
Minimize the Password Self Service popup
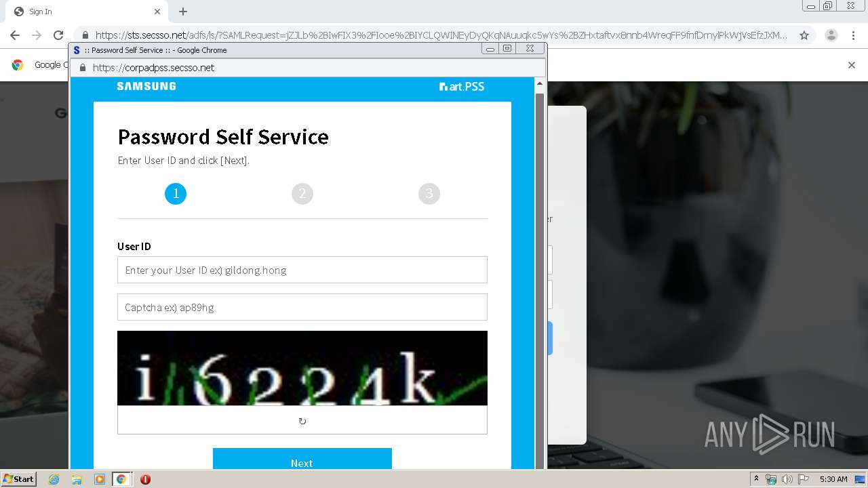490,49
